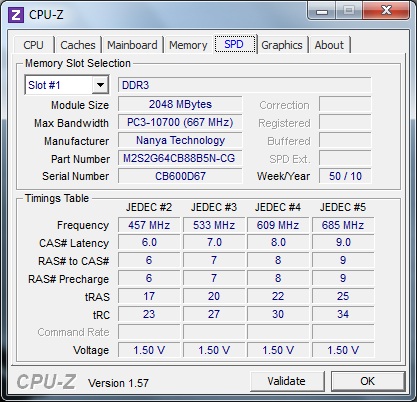The width and height of the screenshot is (417, 402).
Task: Click the JEDEC #3 column header
Action: point(214,207)
